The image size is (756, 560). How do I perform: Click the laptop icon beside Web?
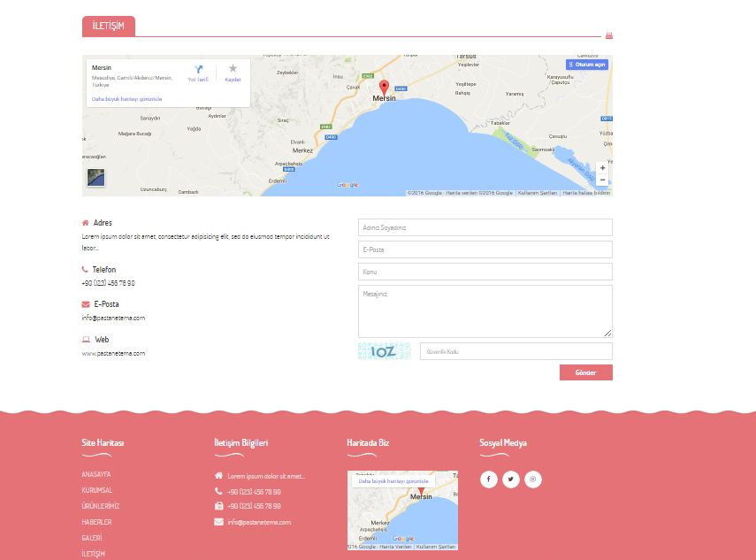[x=86, y=340]
